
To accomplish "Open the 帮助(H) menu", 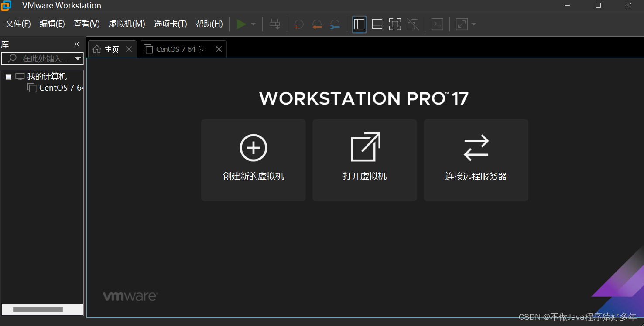I will coord(209,24).
